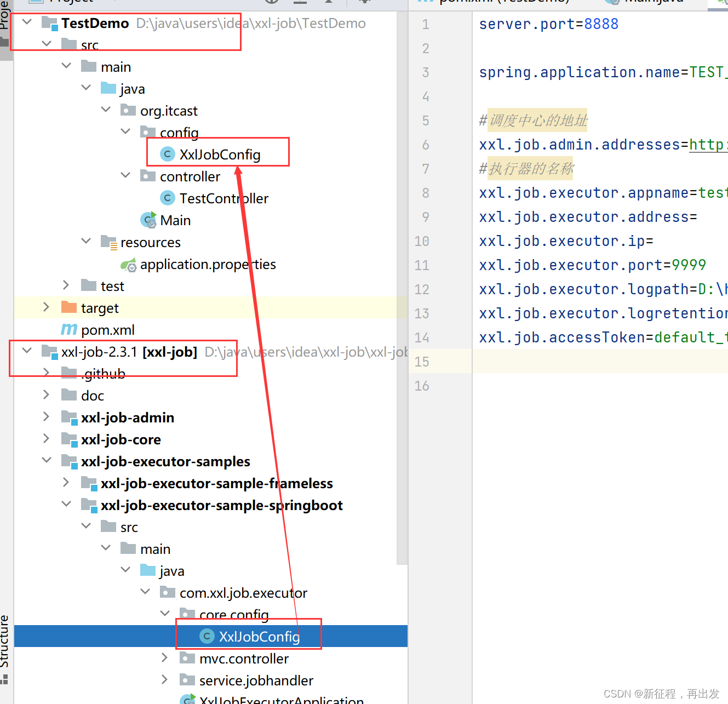Click server.port=8888 on line 1
This screenshot has height=704, width=728.
click(549, 24)
